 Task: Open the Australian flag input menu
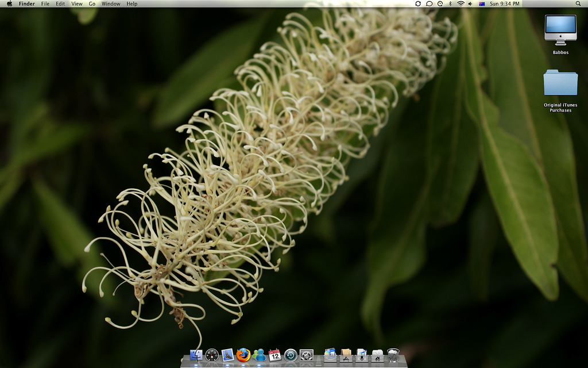tap(482, 4)
